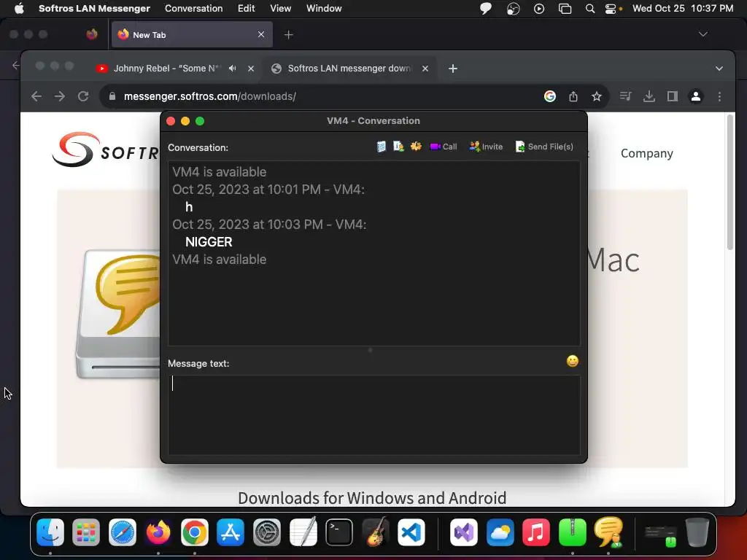Reload the Softros downloads page
747x560 pixels.
tap(83, 96)
